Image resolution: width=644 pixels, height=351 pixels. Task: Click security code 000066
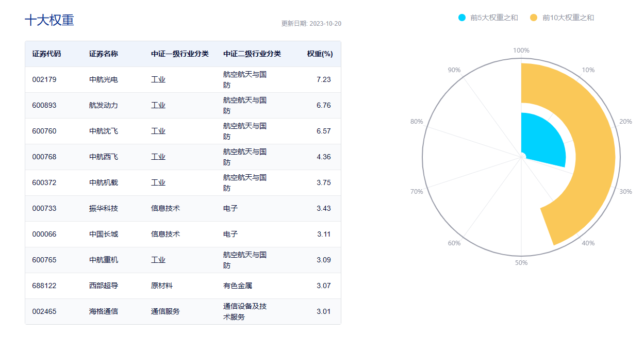point(44,234)
